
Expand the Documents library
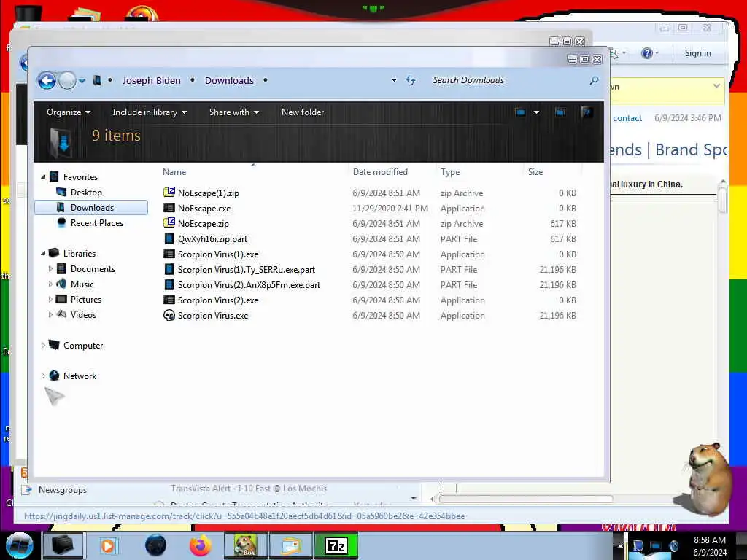pos(50,269)
